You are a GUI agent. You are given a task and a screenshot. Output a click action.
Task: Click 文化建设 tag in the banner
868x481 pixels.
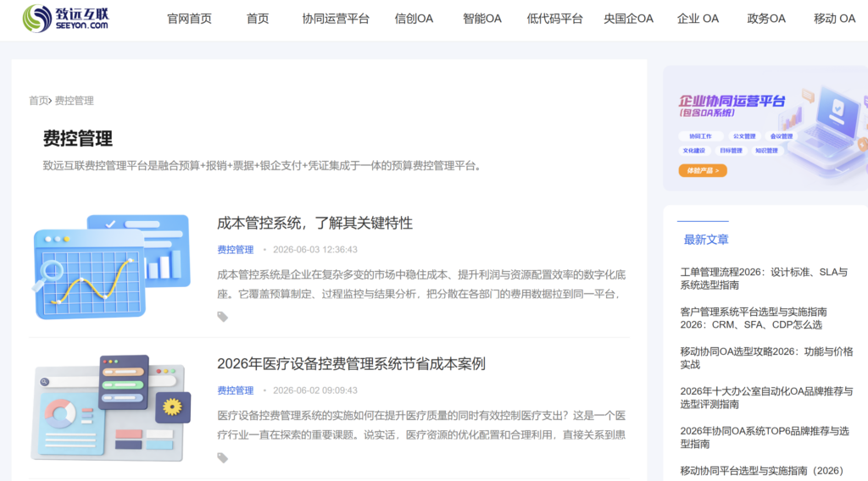coord(693,151)
